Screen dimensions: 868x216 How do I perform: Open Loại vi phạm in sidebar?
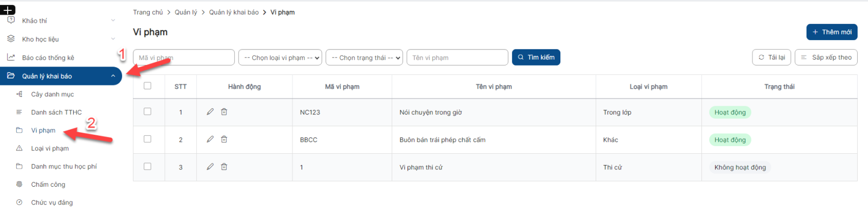click(x=50, y=148)
